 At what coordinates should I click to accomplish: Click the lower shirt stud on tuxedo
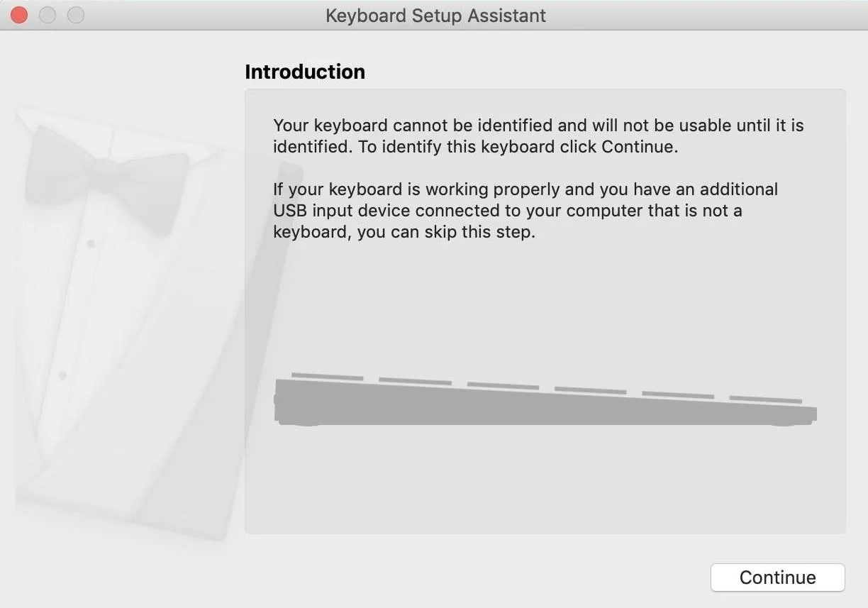coord(63,375)
